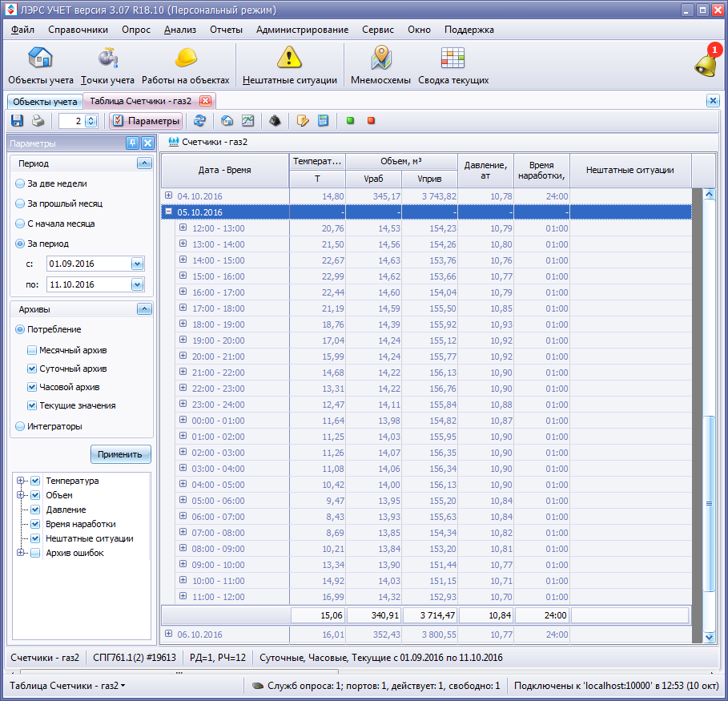Pin the Параметры panel
The width and height of the screenshot is (728, 701).
click(x=133, y=143)
